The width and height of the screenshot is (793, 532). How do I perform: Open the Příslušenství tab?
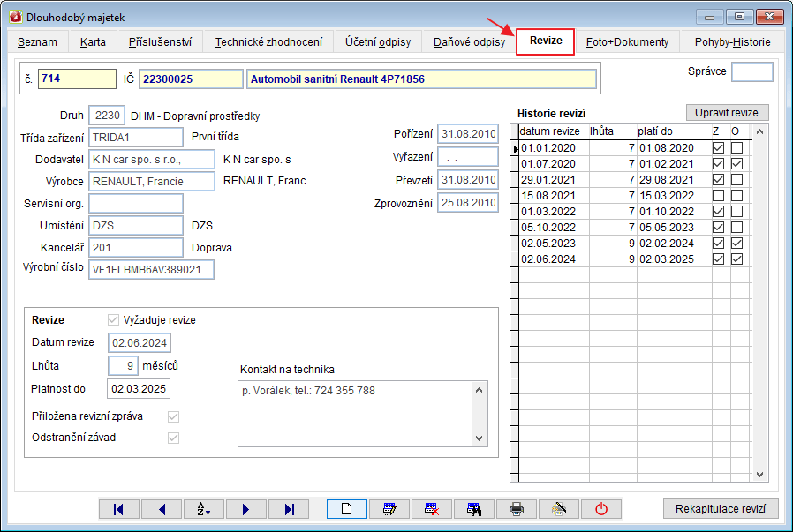pyautogui.click(x=161, y=42)
